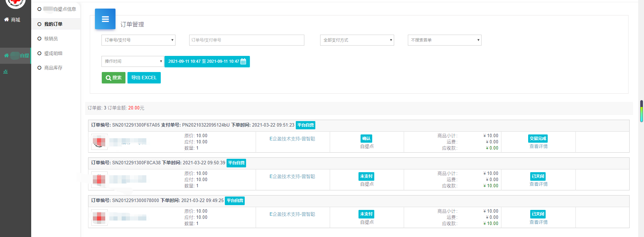Click the 导出 EXCEL button

[x=144, y=78]
